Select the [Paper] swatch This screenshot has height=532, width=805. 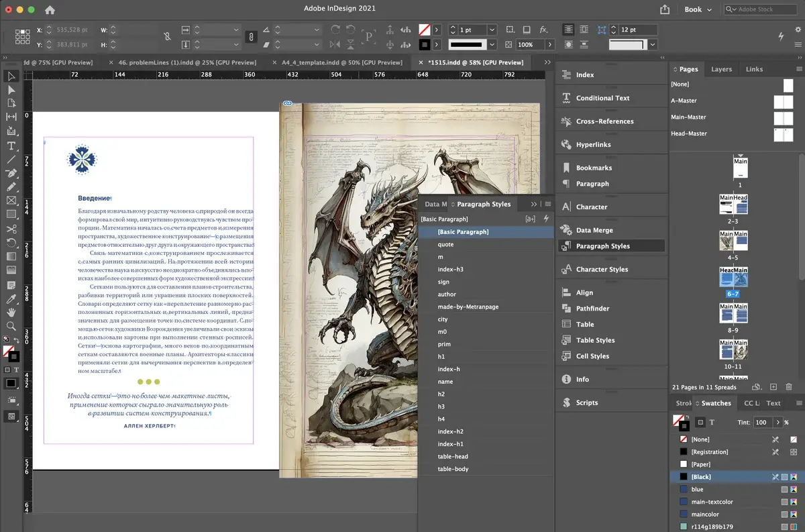pos(737,464)
